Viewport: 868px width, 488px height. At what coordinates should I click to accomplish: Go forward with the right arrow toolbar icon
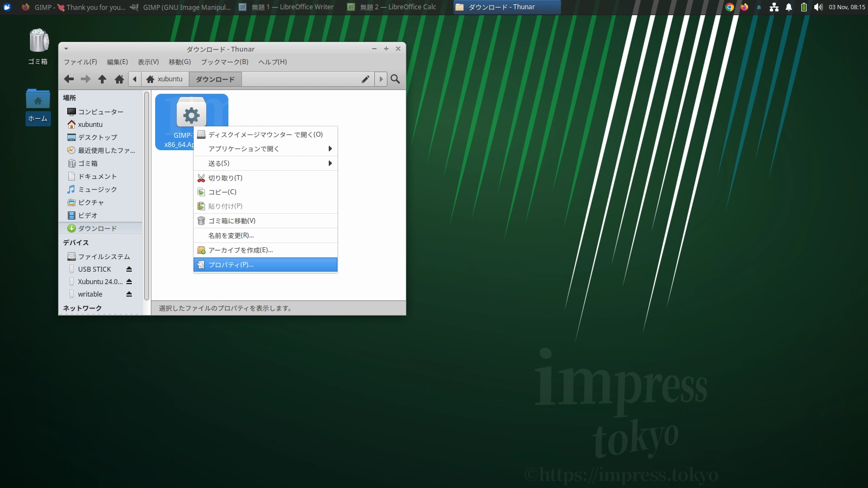click(86, 79)
